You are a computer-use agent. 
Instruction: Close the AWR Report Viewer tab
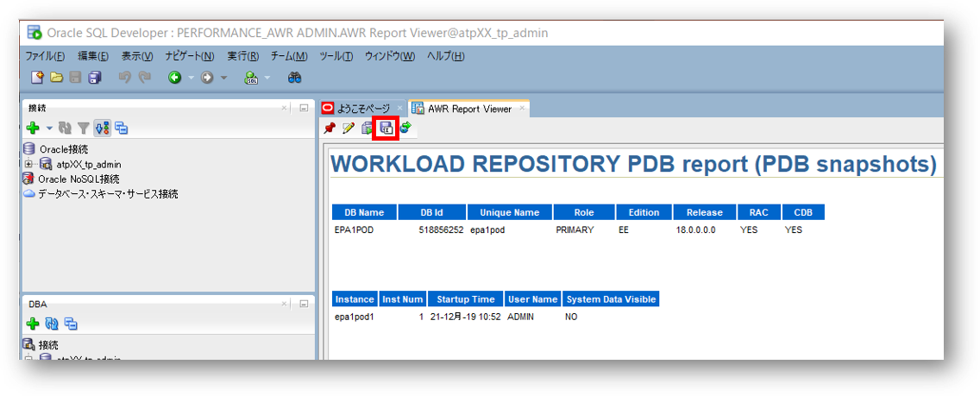(521, 109)
